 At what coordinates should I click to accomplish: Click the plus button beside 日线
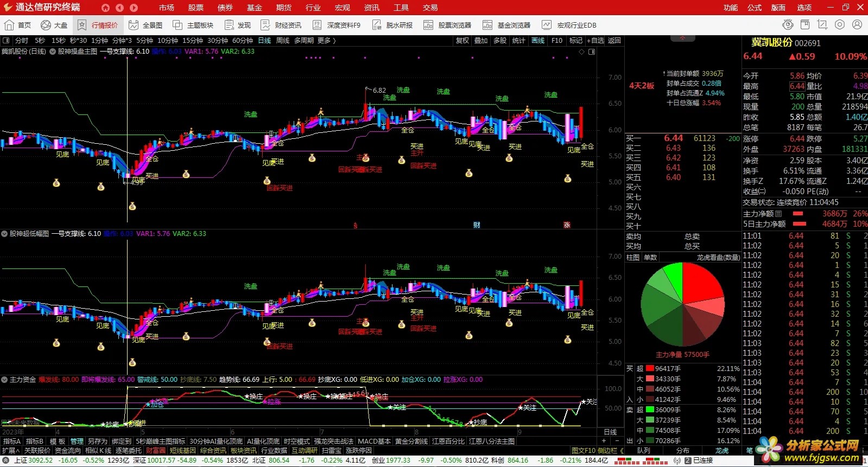click(604, 441)
